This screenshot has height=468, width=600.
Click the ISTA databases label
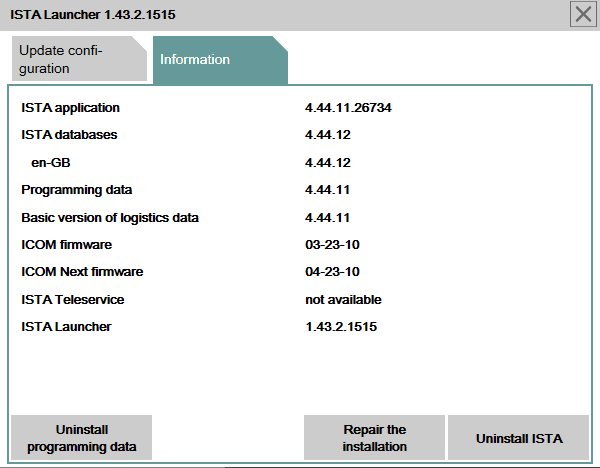(x=69, y=135)
